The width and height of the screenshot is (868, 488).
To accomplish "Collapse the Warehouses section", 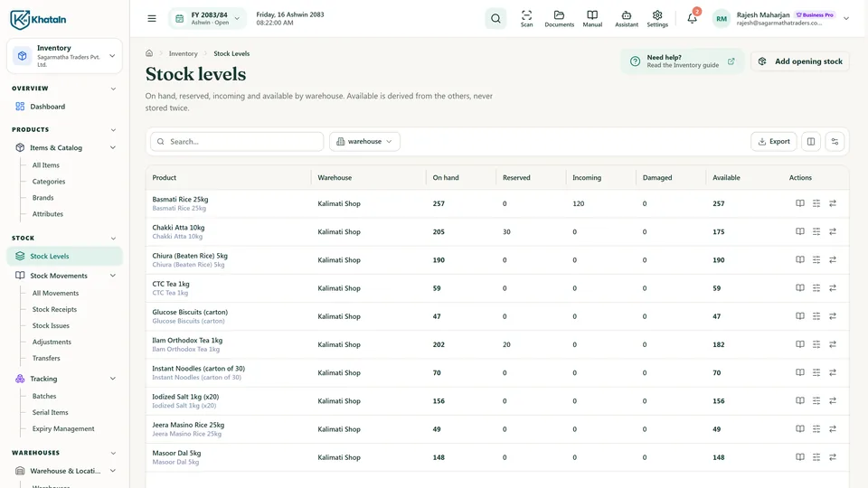I will (x=113, y=453).
